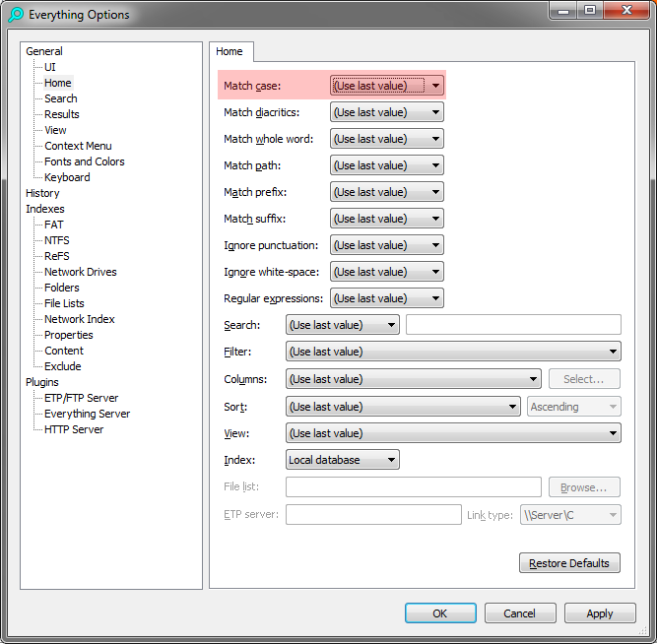Open the Match path dropdown
This screenshot has height=644, width=657.
[387, 165]
